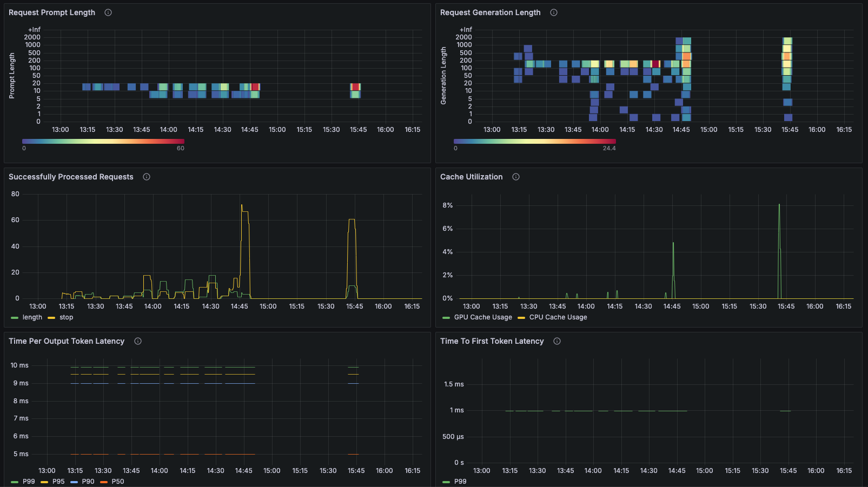The height and width of the screenshot is (487, 868).
Task: Open Successfully Processed Requests panel title menu
Action: 71,177
